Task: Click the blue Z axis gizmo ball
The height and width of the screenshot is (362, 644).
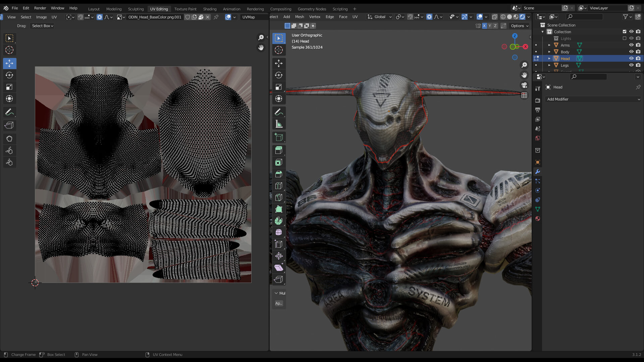Action: pyautogui.click(x=515, y=36)
